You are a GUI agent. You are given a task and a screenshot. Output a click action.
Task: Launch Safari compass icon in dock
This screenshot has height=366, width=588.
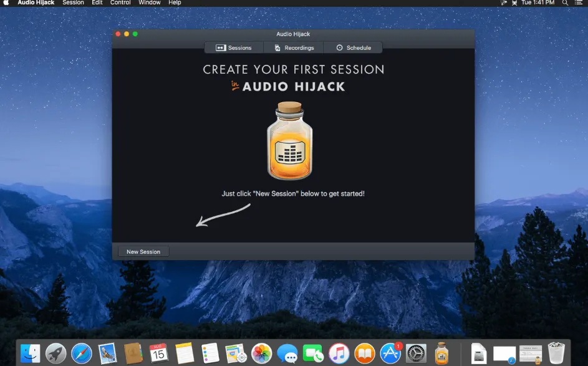click(x=82, y=354)
